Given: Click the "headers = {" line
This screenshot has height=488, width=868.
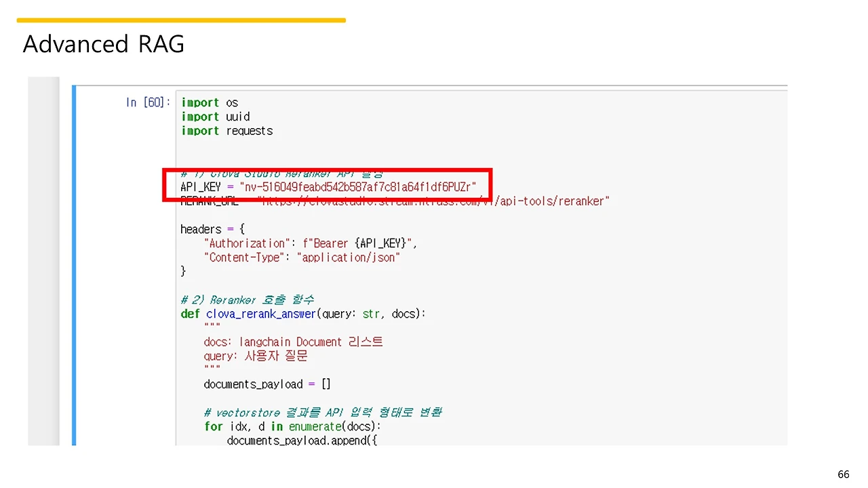Looking at the screenshot, I should click(212, 229).
